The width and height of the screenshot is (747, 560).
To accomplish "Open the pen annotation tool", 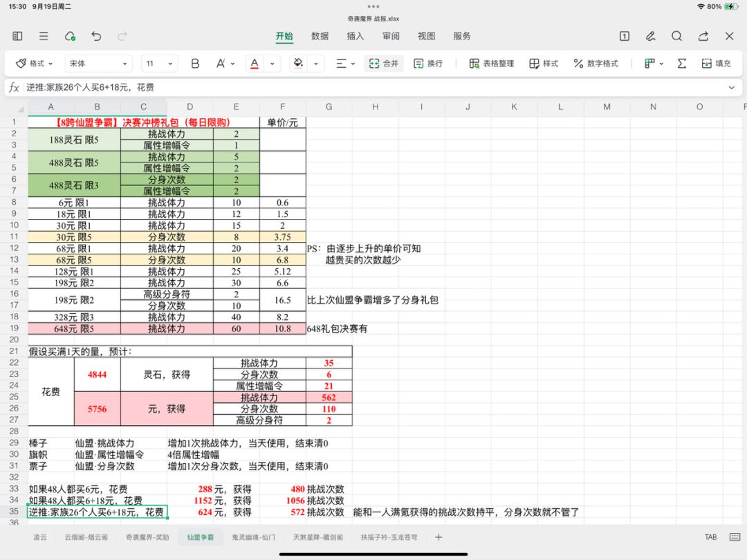I will click(x=650, y=36).
